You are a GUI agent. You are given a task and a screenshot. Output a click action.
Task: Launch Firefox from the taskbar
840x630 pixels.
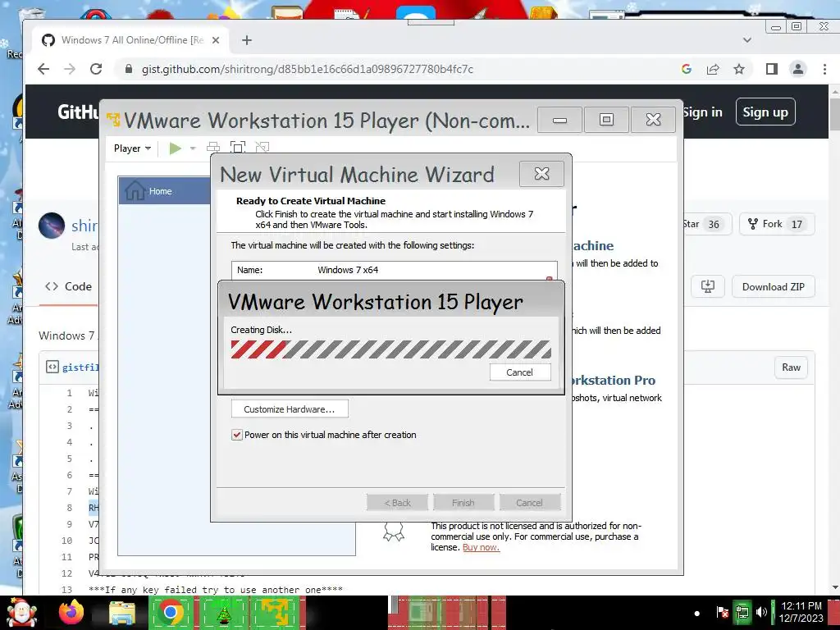(x=71, y=612)
